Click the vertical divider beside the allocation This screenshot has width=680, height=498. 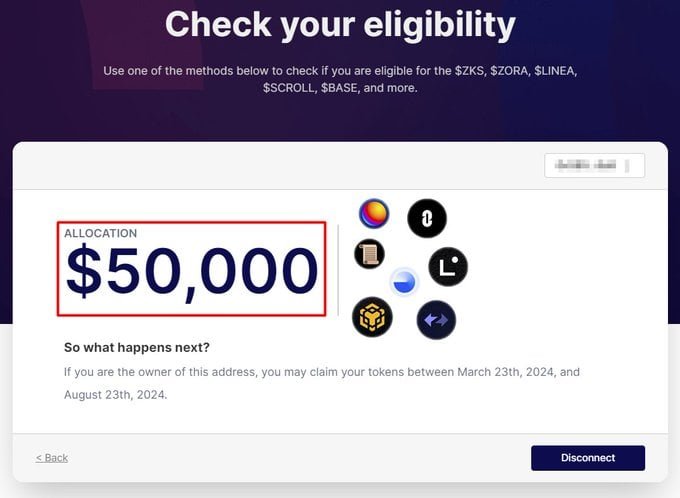point(338,270)
